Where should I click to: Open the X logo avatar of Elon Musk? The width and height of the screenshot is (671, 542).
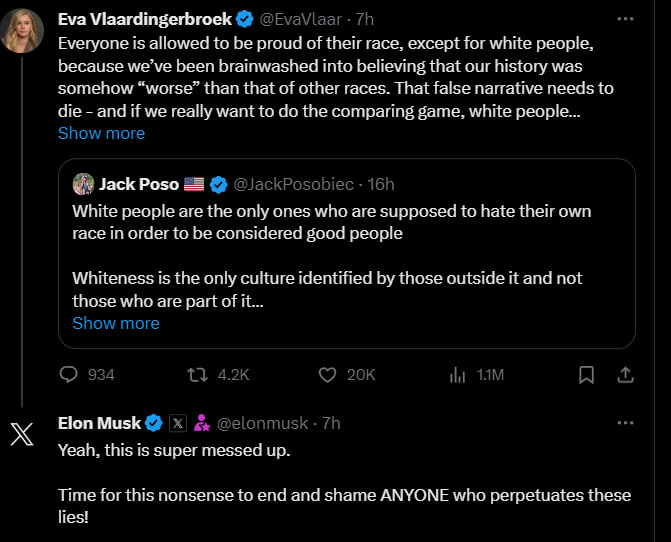point(23,435)
